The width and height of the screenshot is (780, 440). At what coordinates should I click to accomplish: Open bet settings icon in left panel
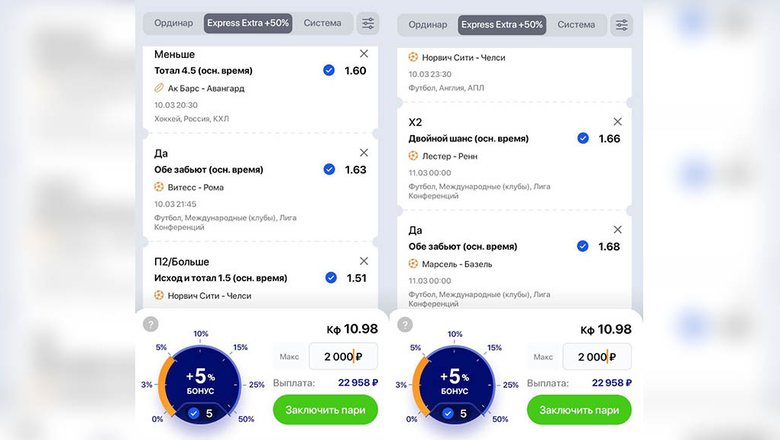pyautogui.click(x=368, y=23)
